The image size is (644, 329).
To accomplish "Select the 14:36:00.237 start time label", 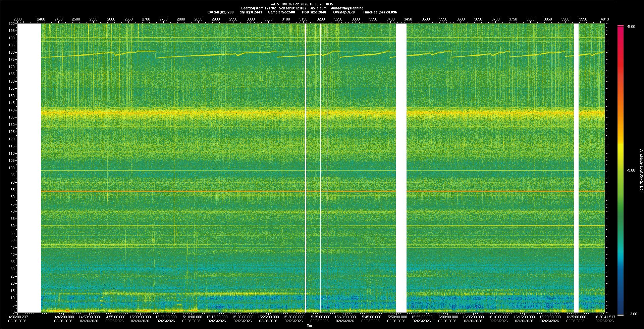I will (18, 317).
